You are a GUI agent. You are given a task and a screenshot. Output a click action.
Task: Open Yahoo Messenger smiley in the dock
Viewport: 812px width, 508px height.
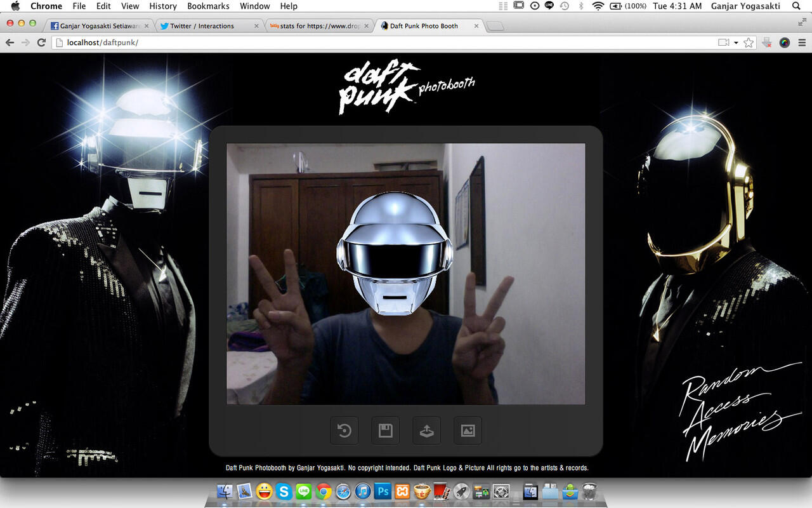pos(265,491)
